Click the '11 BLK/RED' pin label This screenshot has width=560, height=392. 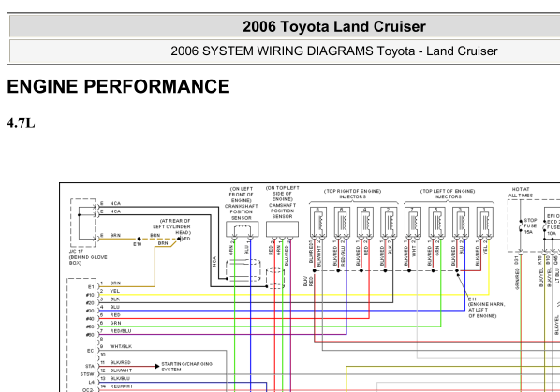point(115,362)
